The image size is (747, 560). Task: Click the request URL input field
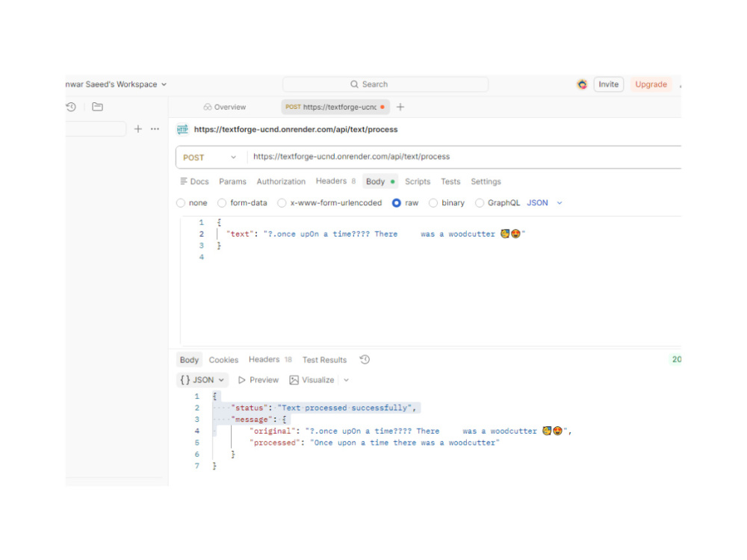(465, 157)
